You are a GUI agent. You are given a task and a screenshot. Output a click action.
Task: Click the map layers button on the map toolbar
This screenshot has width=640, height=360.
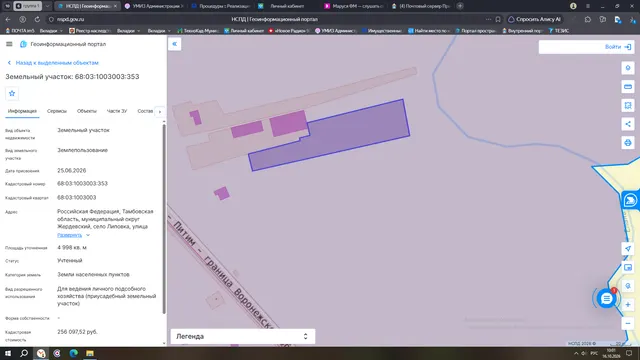tap(628, 68)
